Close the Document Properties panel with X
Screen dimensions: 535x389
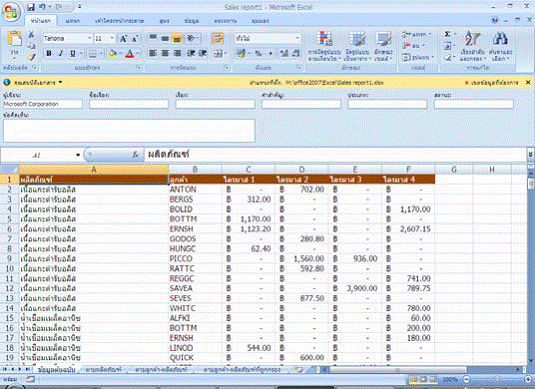[x=528, y=83]
